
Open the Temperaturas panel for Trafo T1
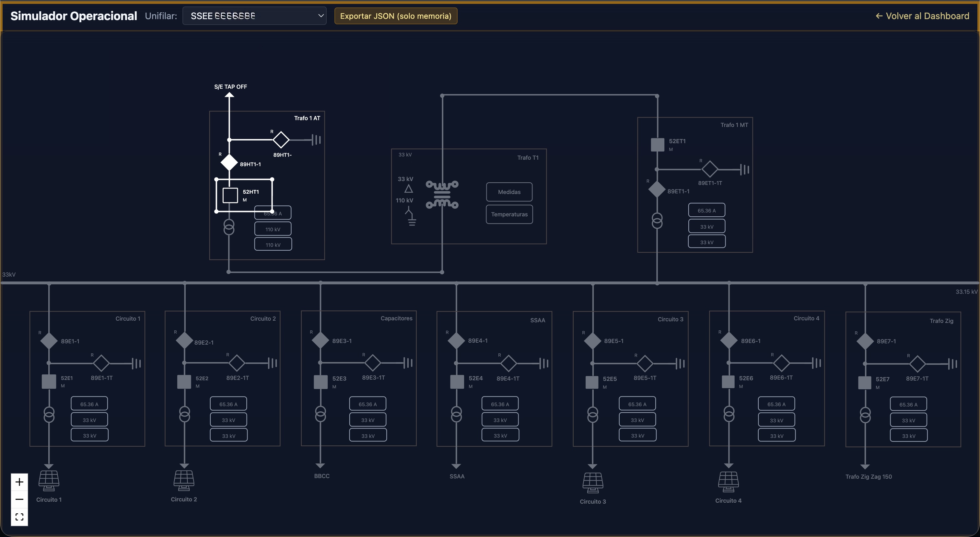(x=509, y=214)
